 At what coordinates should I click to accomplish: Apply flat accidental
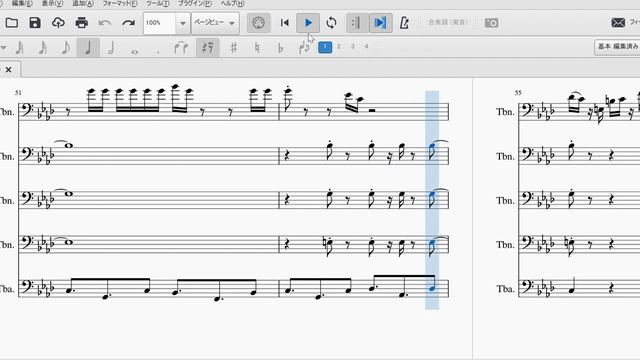click(x=280, y=48)
